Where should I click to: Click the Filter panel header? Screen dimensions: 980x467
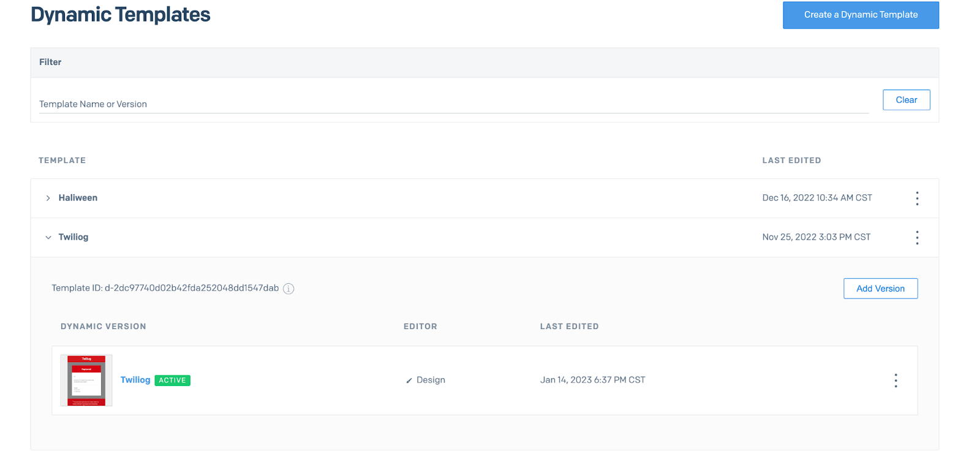484,63
